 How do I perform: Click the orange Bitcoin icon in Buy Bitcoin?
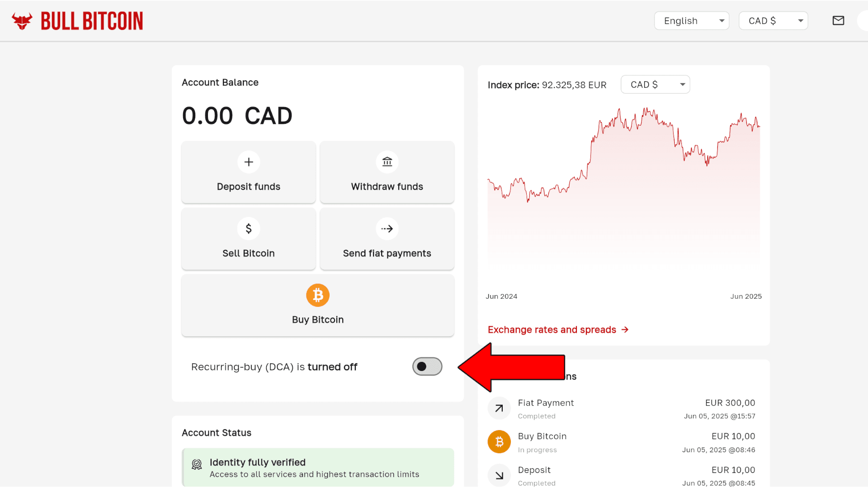pyautogui.click(x=318, y=295)
